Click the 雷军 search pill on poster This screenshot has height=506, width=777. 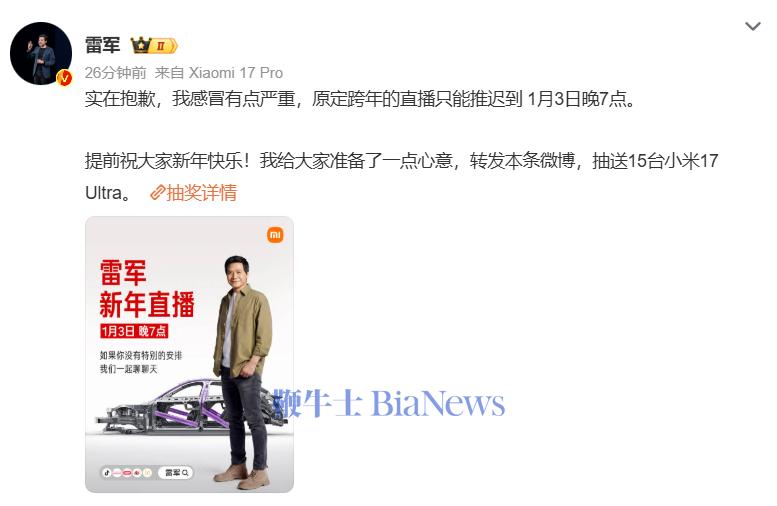(175, 473)
